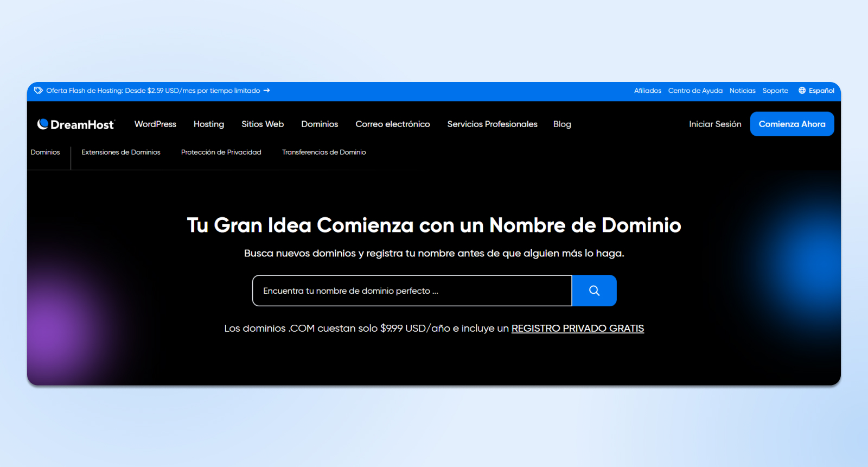The image size is (868, 467).
Task: Click the price tag icon in promo bar
Action: [39, 91]
